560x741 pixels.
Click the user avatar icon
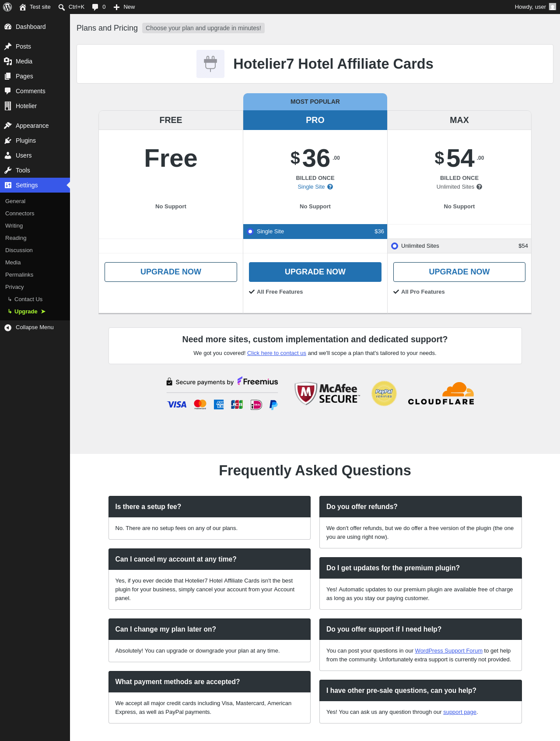(553, 7)
